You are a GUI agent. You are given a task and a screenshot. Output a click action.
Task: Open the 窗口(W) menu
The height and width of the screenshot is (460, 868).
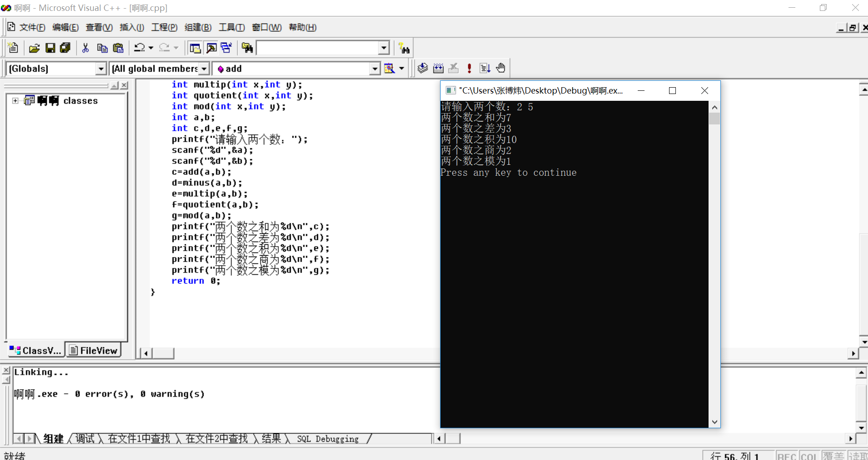coord(267,28)
